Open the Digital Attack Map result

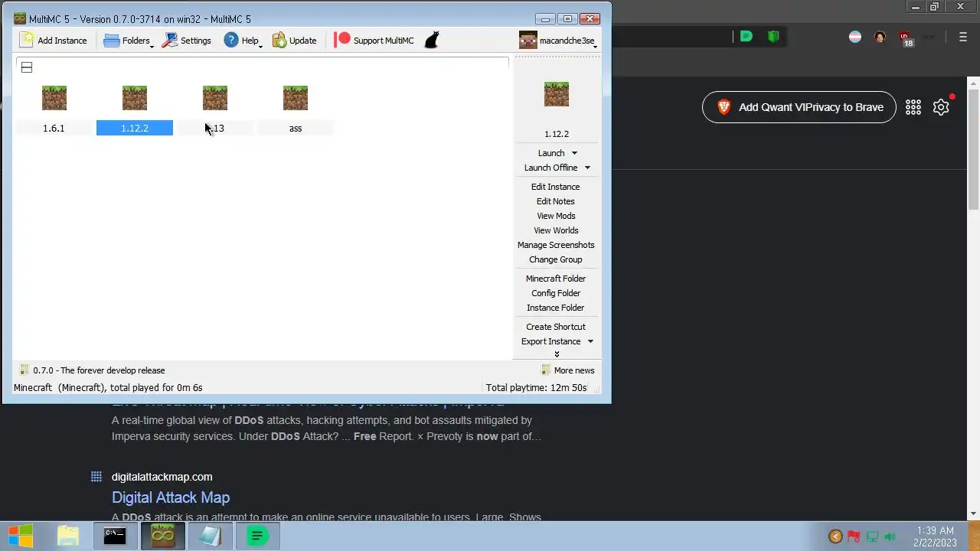pyautogui.click(x=171, y=497)
